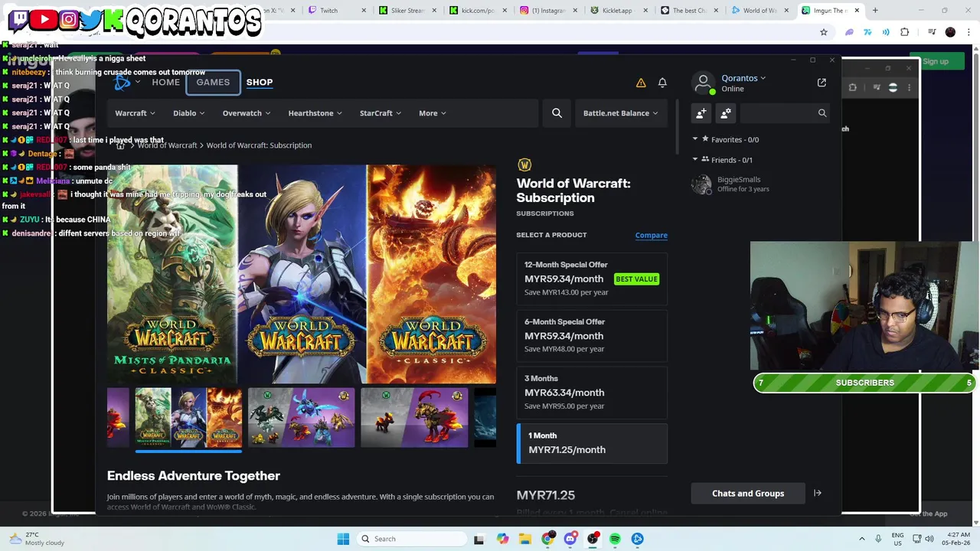Select the green and blue mounts thumbnail
Viewport: 980px width, 551px height.
302,417
